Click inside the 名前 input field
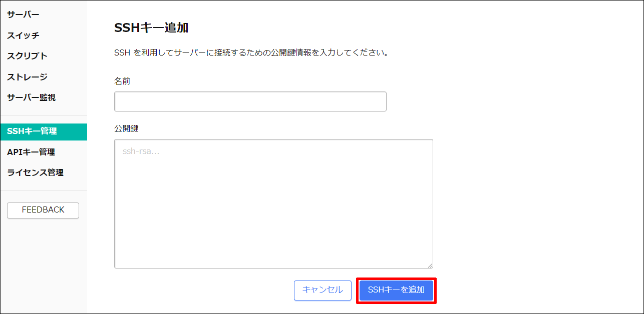 point(250,101)
